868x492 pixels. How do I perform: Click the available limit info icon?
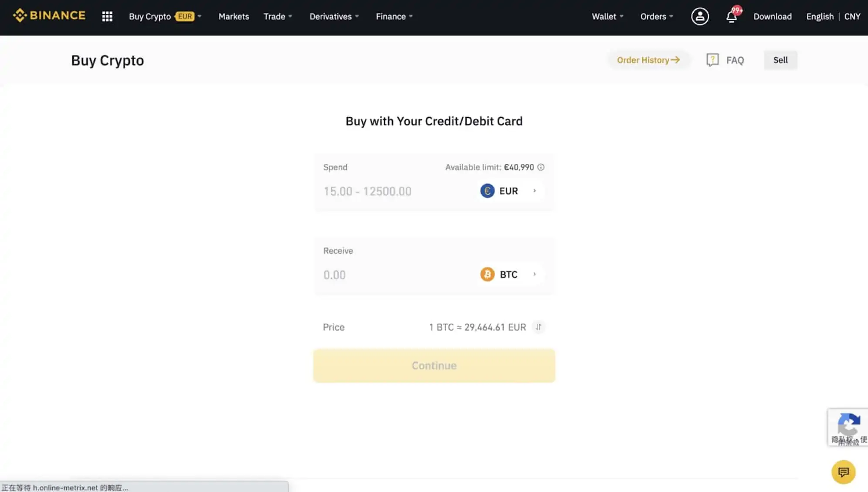[x=541, y=167]
